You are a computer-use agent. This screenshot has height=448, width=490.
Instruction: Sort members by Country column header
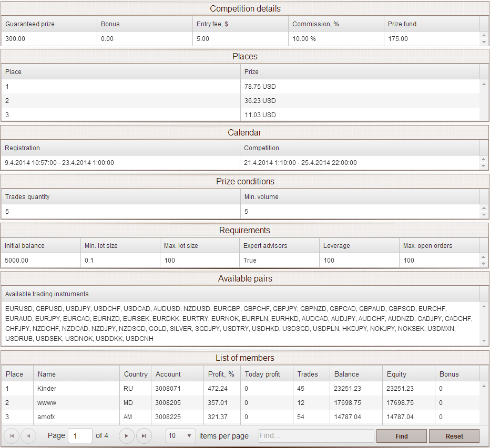click(135, 374)
